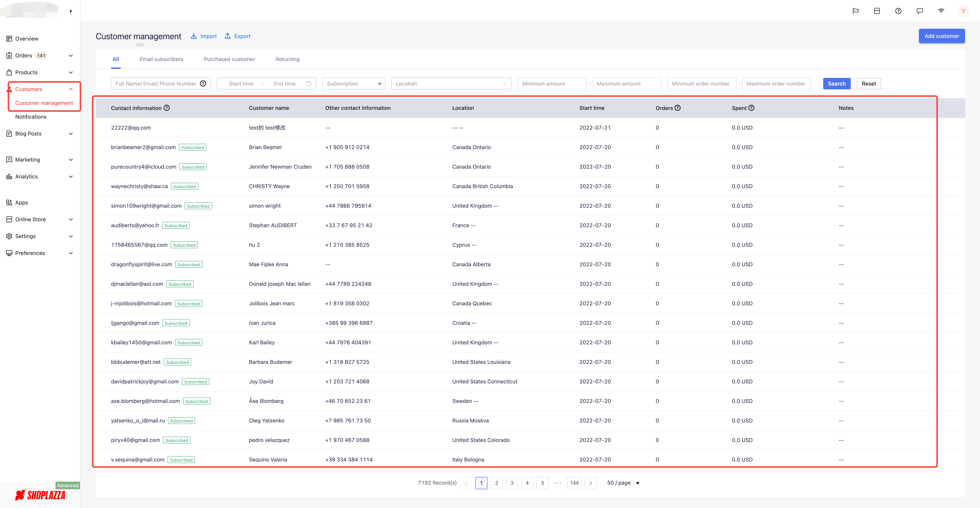
Task: Collapse the Customers menu chevron
Action: coord(71,89)
